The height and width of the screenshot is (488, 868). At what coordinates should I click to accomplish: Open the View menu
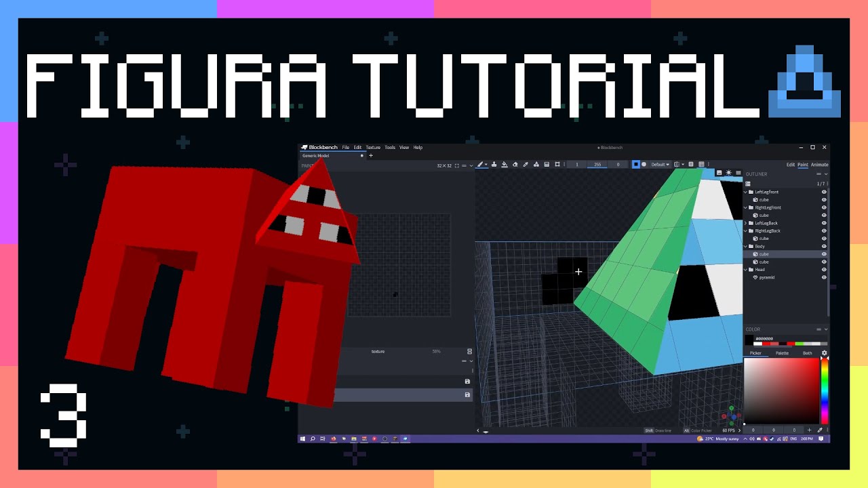point(404,147)
